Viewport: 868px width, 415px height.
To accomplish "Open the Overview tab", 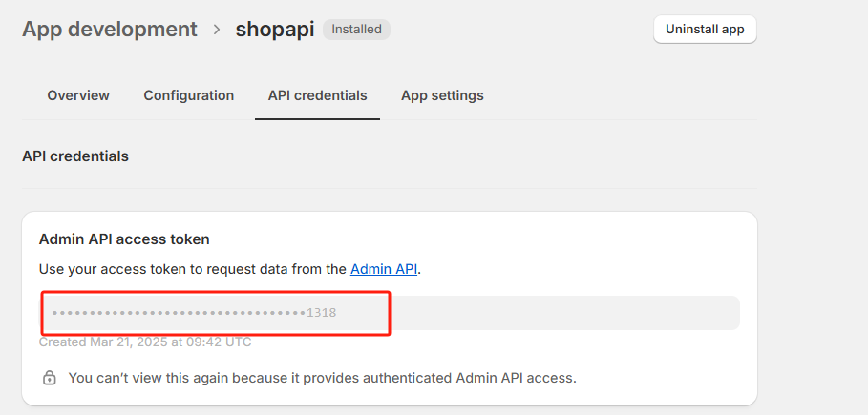I will click(78, 95).
